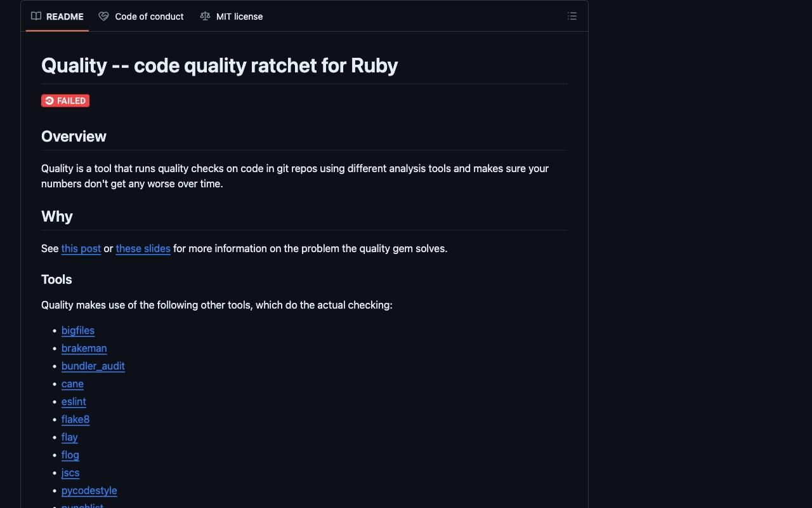
Task: Open the MIT license tab
Action: click(x=232, y=17)
